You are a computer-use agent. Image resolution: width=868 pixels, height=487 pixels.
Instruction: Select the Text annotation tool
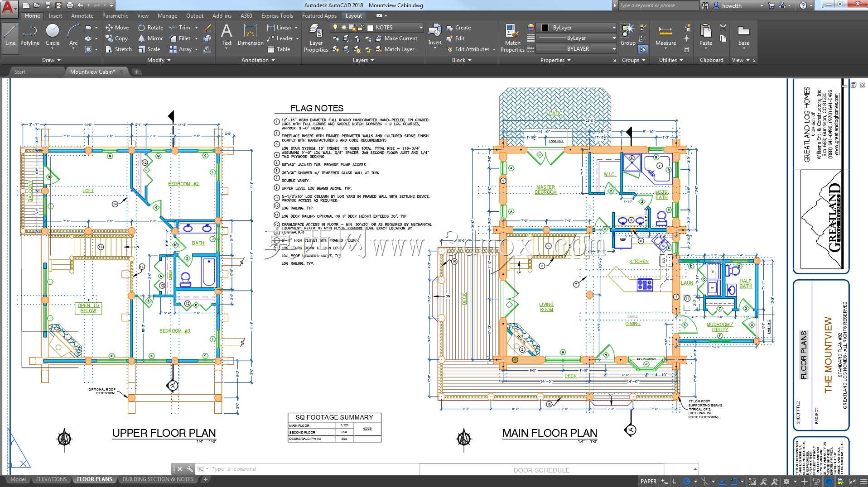(227, 35)
